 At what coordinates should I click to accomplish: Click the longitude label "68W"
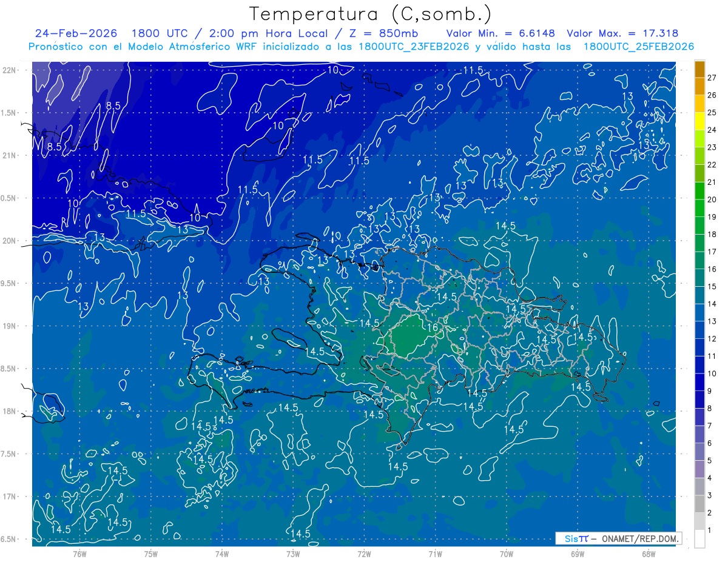649,554
